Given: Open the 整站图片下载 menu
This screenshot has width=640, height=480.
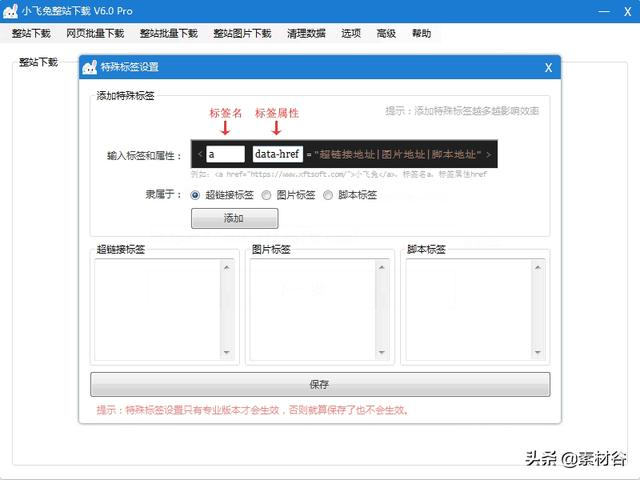Looking at the screenshot, I should click(x=242, y=33).
